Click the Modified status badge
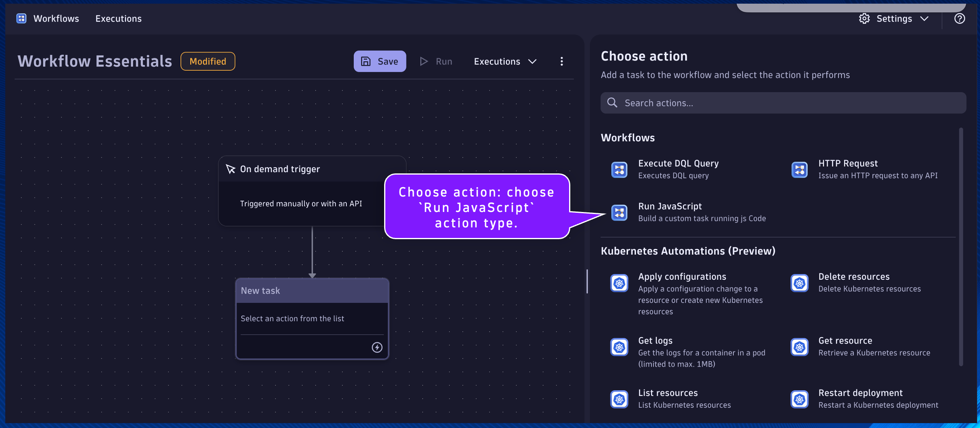The image size is (980, 428). [208, 61]
